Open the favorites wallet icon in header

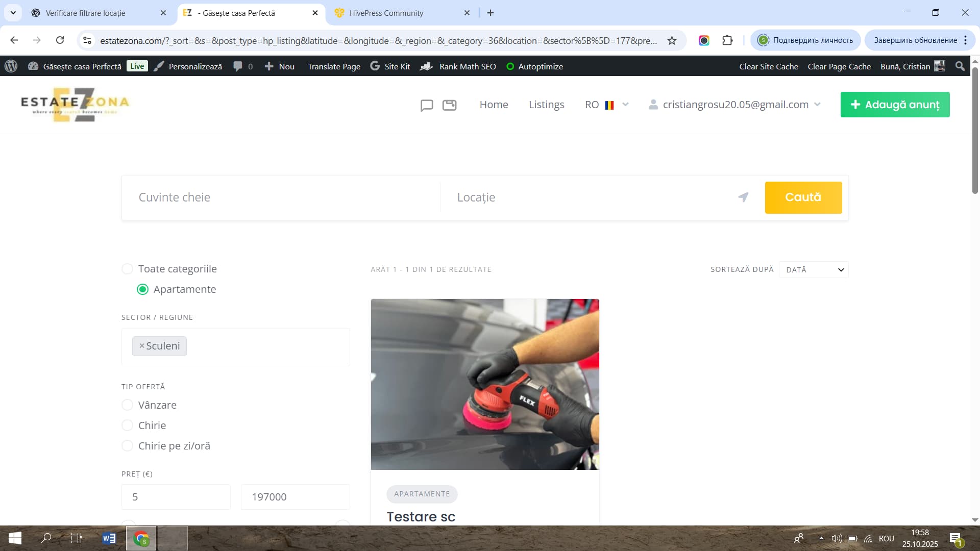(449, 105)
